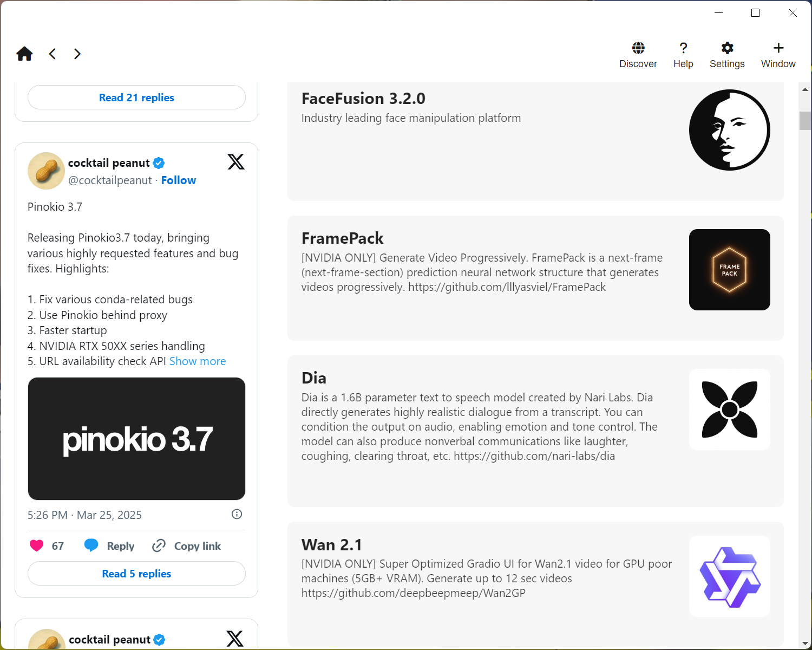Go to Pinokio home screen
The width and height of the screenshot is (812, 650).
click(24, 54)
